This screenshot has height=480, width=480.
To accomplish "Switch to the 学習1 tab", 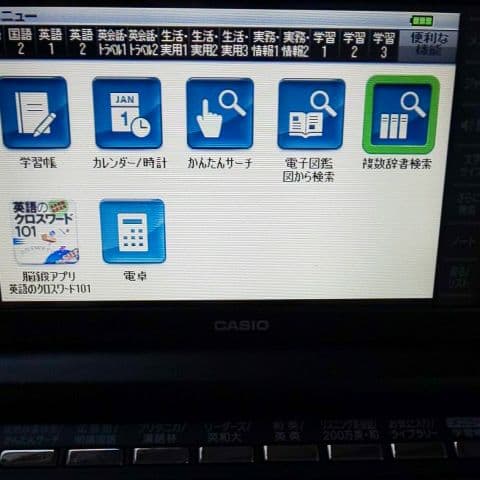I will tap(324, 45).
